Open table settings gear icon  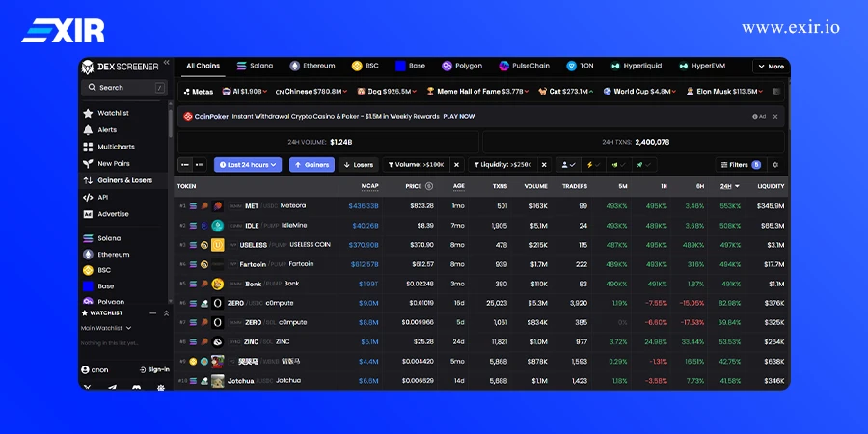pos(775,165)
